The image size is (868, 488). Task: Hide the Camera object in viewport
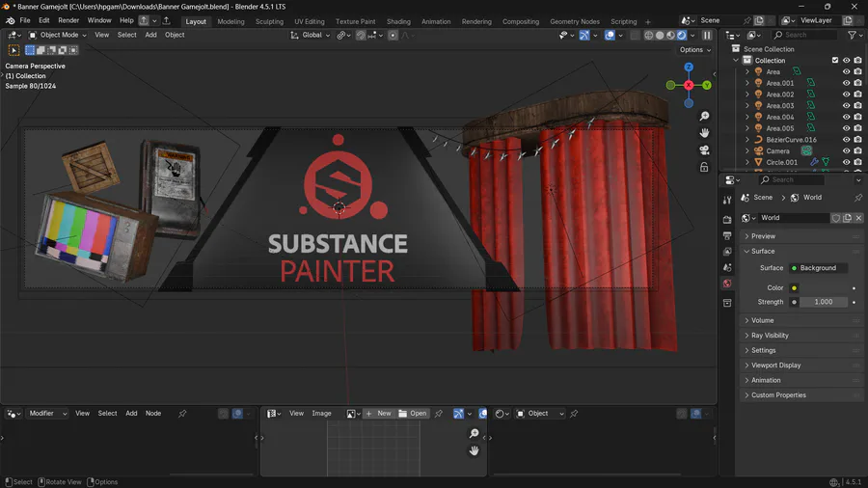[846, 151]
